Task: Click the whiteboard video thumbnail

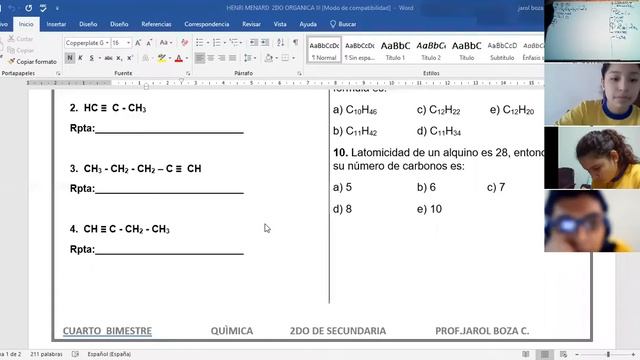Action: click(x=592, y=31)
